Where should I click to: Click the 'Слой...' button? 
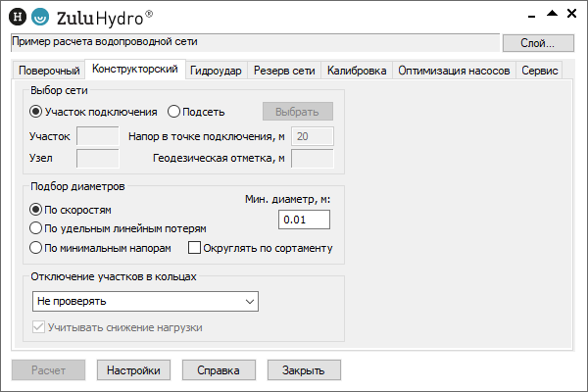538,43
